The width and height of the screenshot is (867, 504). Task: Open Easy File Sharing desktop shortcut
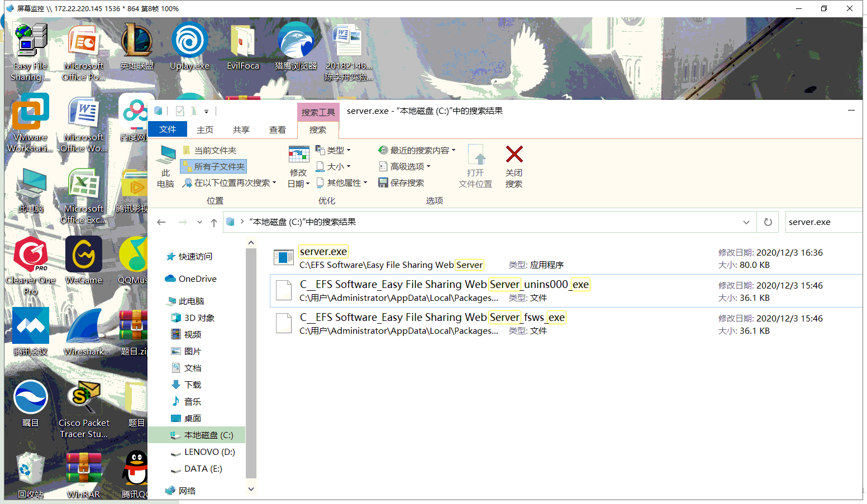(30, 52)
